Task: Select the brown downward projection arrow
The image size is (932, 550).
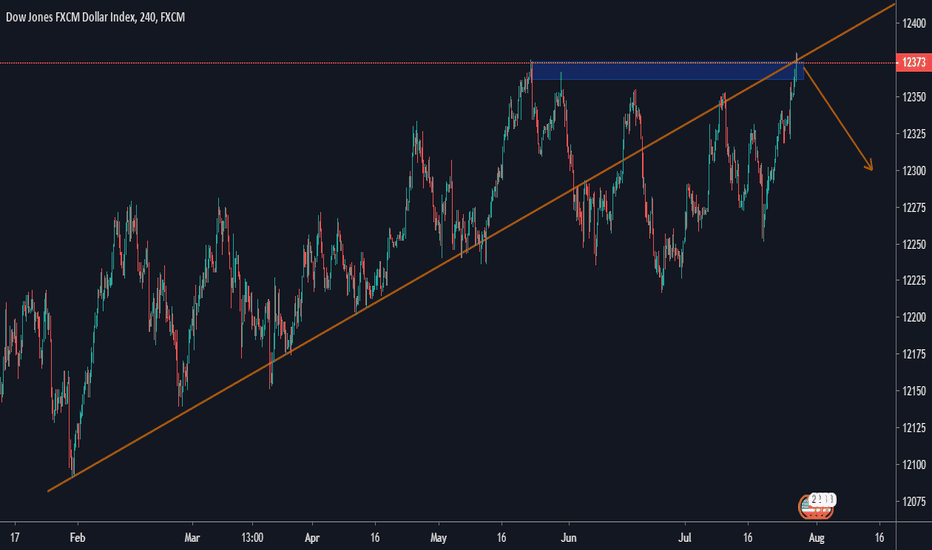Action: point(838,120)
